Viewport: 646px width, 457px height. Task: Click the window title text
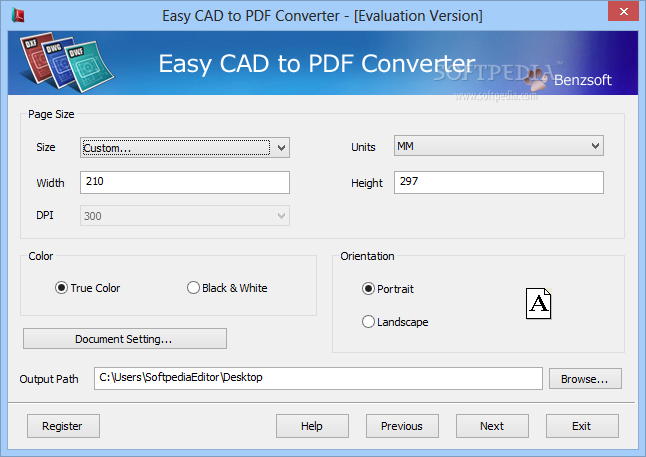(x=322, y=16)
